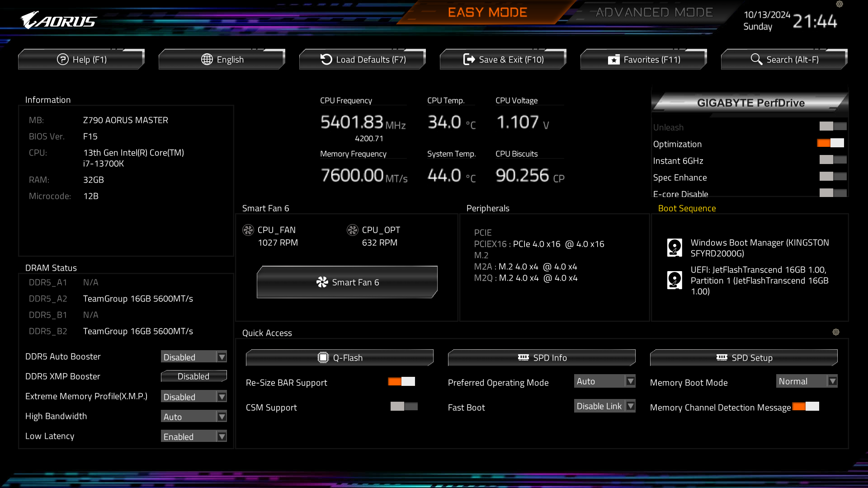868x488 pixels.
Task: Turn on Instant 6GHz switch
Action: [x=833, y=160]
